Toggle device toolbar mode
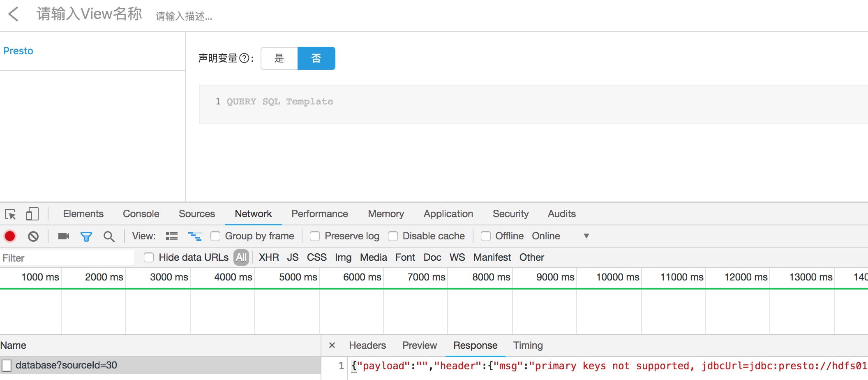Screen dimensions: 868x380 (x=32, y=214)
